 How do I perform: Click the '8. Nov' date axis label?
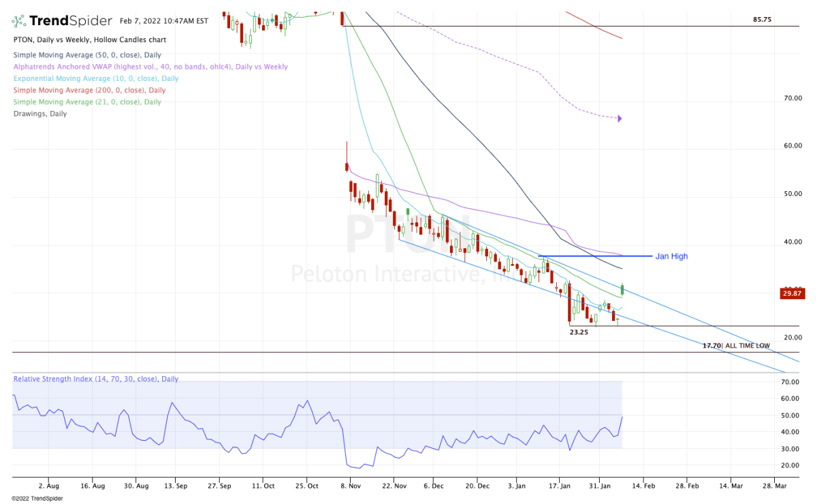click(350, 486)
